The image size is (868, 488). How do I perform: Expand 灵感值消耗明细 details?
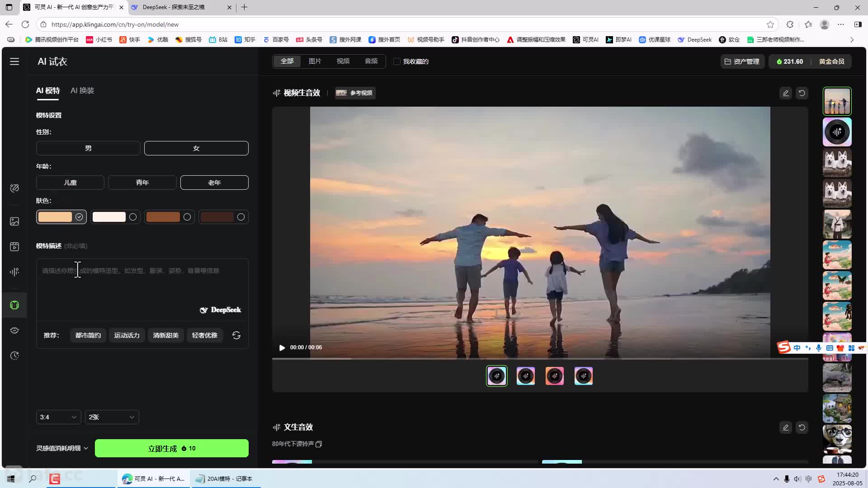tap(62, 448)
